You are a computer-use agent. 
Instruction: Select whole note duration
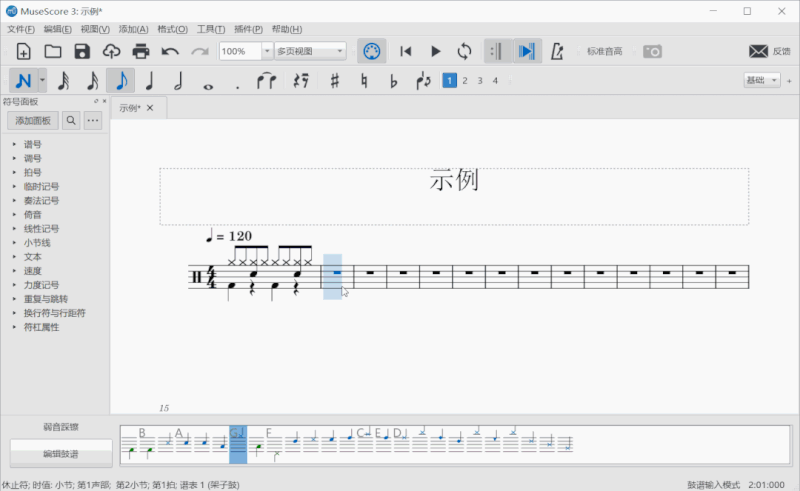pos(208,87)
